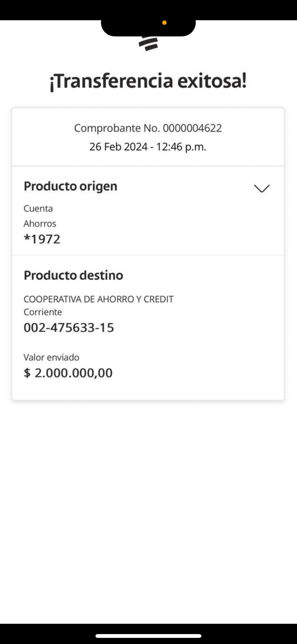The image size is (297, 644).
Task: Select destination account number 002-475633-15
Action: point(69,328)
